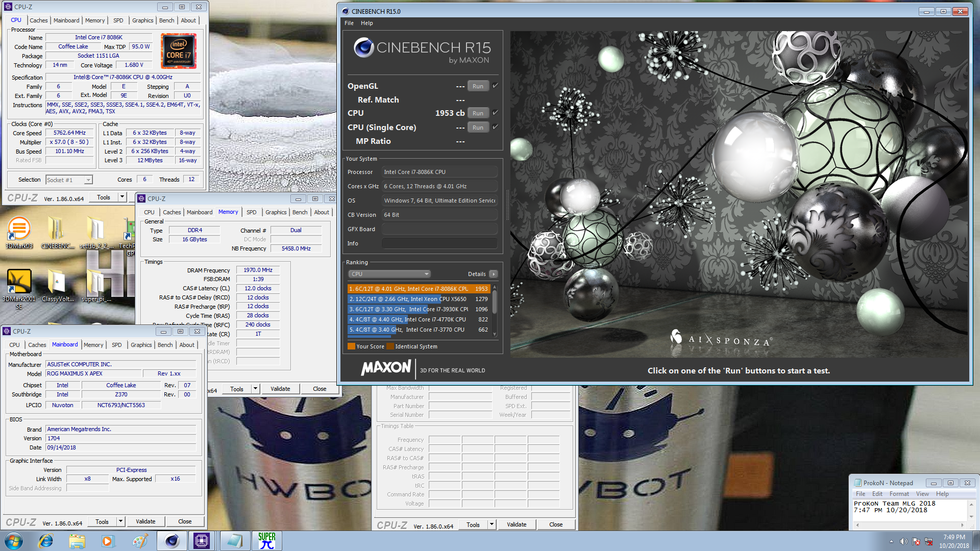Open the volume control in system tray

[x=903, y=541]
